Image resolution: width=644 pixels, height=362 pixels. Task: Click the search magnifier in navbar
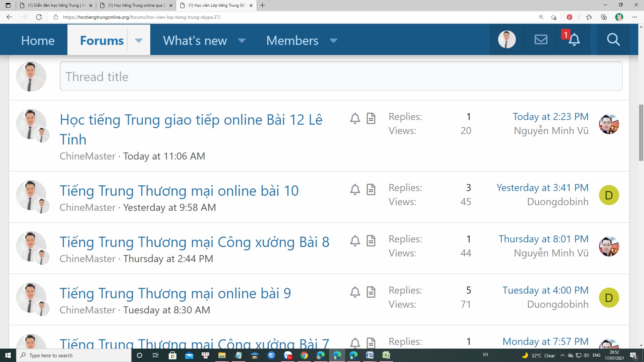point(613,40)
